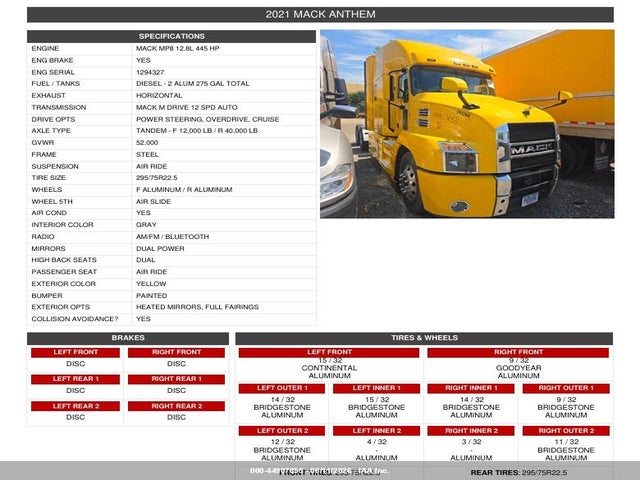Click HEATED MIRRORS, FULL FAIRINGS value
Image resolution: width=640 pixels, height=480 pixels.
pos(197,307)
